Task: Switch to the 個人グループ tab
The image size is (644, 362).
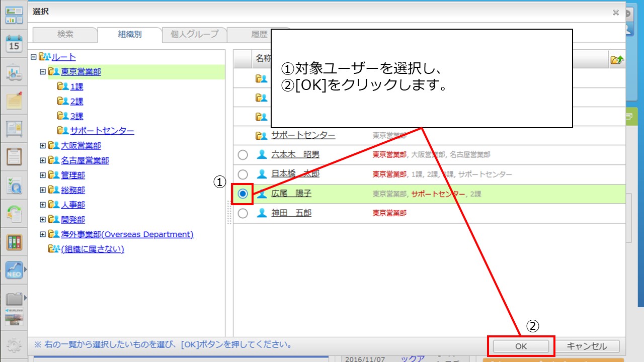Action: tap(194, 35)
